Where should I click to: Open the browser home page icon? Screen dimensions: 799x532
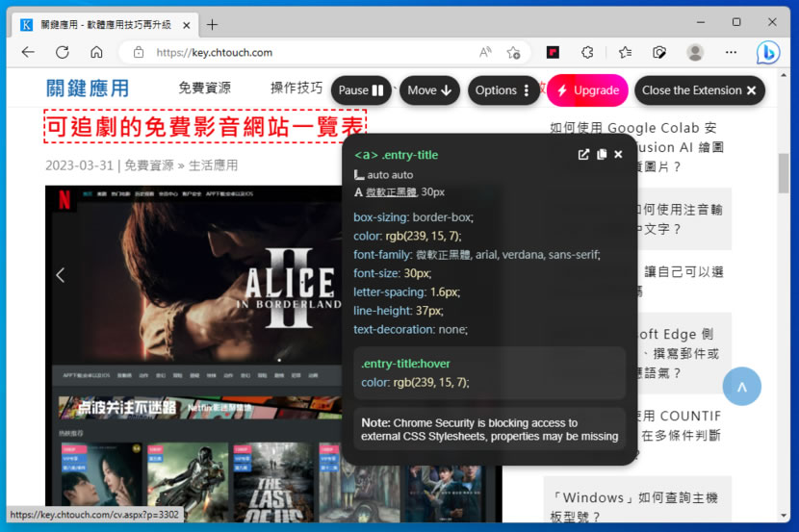pos(96,52)
